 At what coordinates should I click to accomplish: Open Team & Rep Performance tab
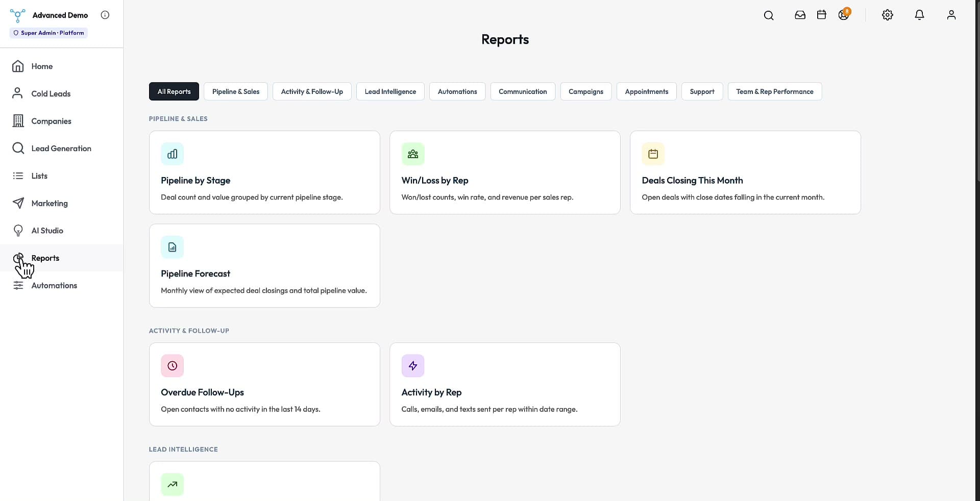775,91
